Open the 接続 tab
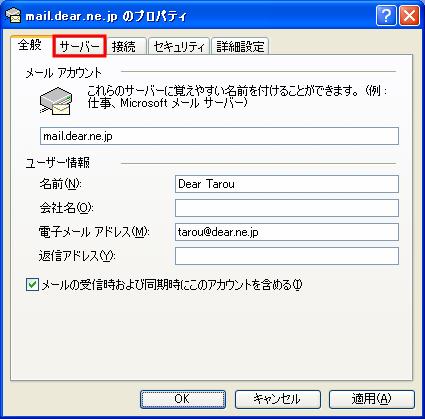The width and height of the screenshot is (425, 419). [x=124, y=46]
